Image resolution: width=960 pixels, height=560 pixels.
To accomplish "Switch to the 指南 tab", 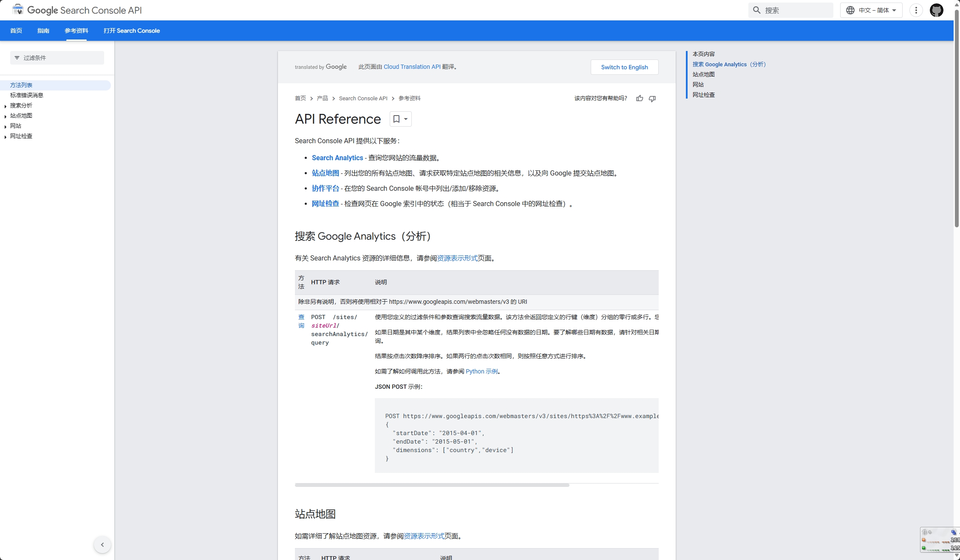I will [x=43, y=31].
